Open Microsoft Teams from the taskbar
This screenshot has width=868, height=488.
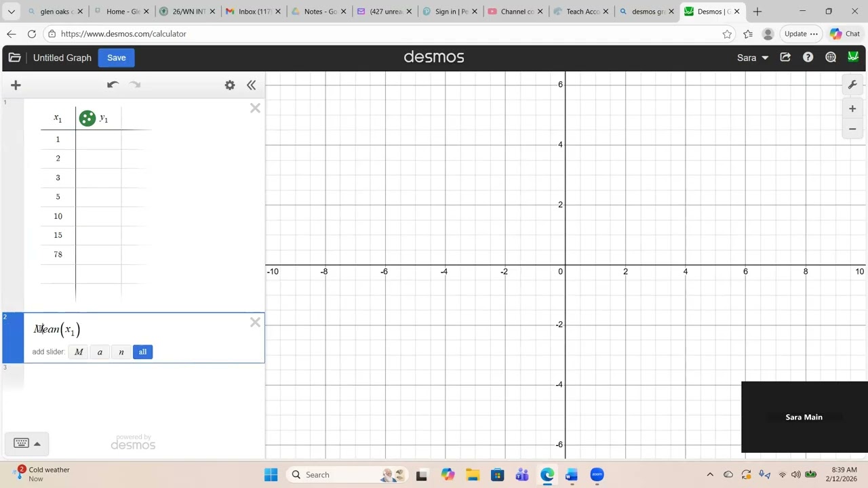(522, 474)
